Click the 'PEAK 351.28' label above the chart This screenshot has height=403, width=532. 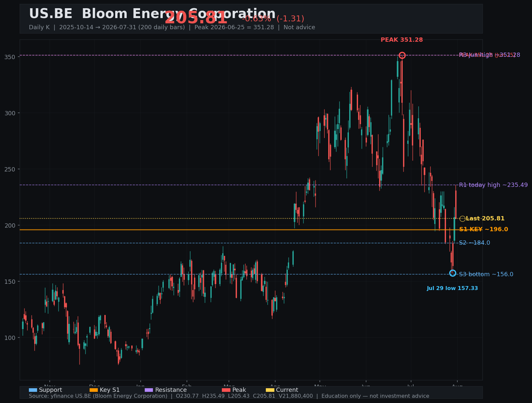point(402,40)
